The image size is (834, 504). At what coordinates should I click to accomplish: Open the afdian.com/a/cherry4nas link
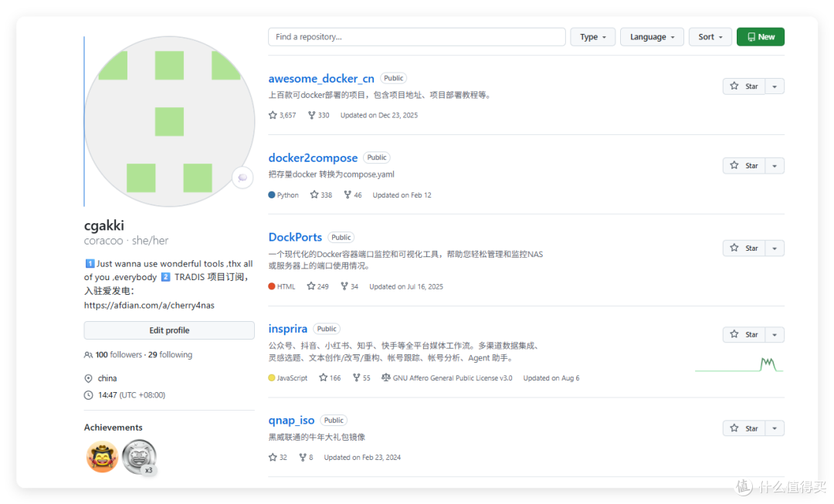pyautogui.click(x=149, y=305)
